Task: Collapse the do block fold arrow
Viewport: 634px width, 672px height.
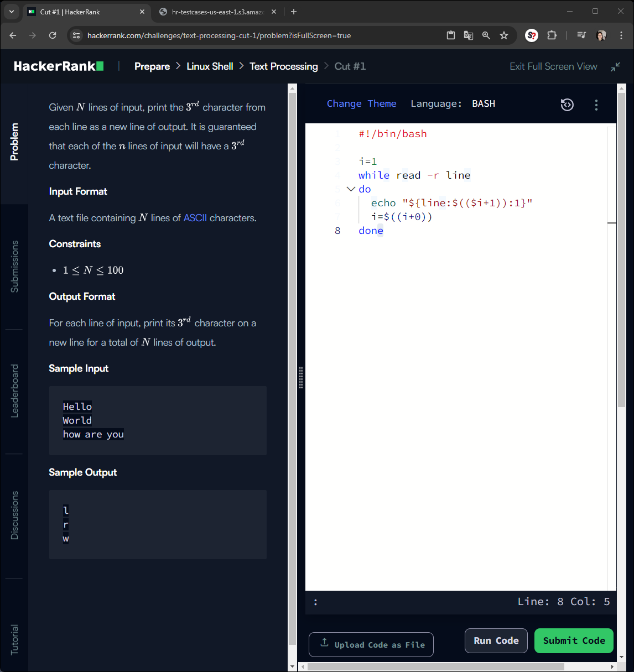Action: pos(351,189)
